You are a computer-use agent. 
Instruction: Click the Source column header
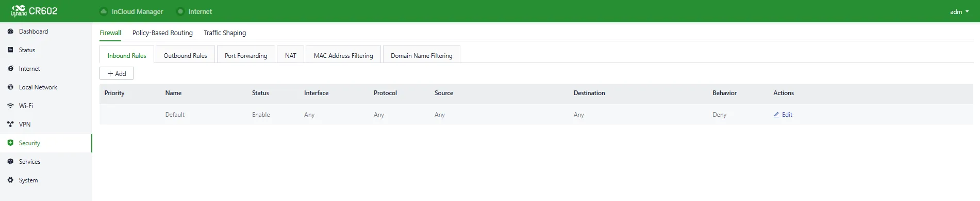click(x=444, y=93)
